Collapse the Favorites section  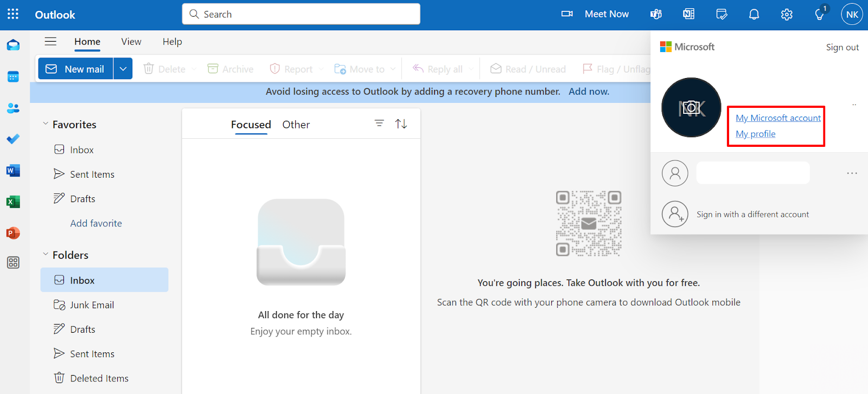click(46, 124)
